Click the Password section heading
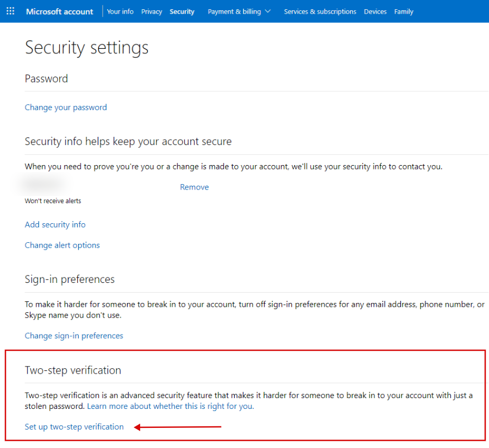 [x=47, y=79]
